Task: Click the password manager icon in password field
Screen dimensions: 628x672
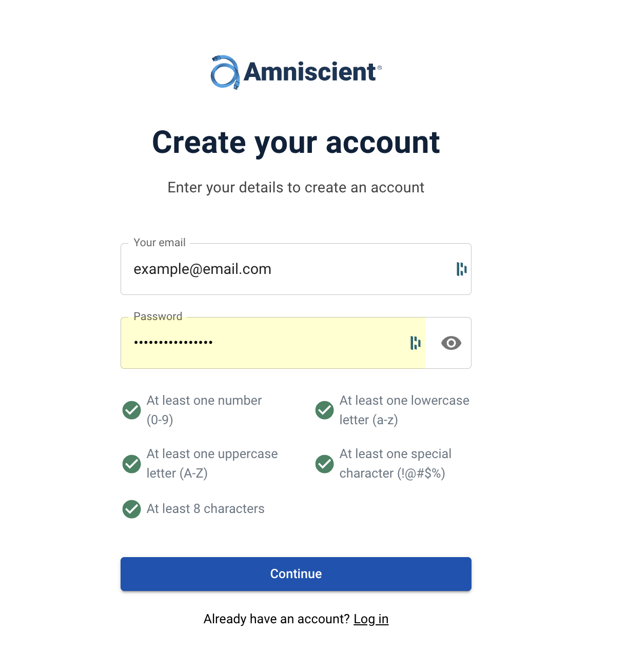Action: coord(415,343)
